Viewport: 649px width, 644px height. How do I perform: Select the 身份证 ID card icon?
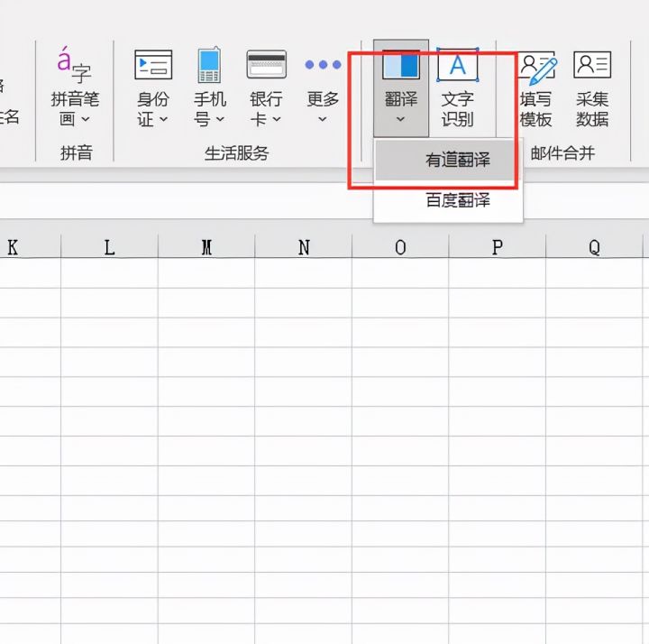point(153,65)
